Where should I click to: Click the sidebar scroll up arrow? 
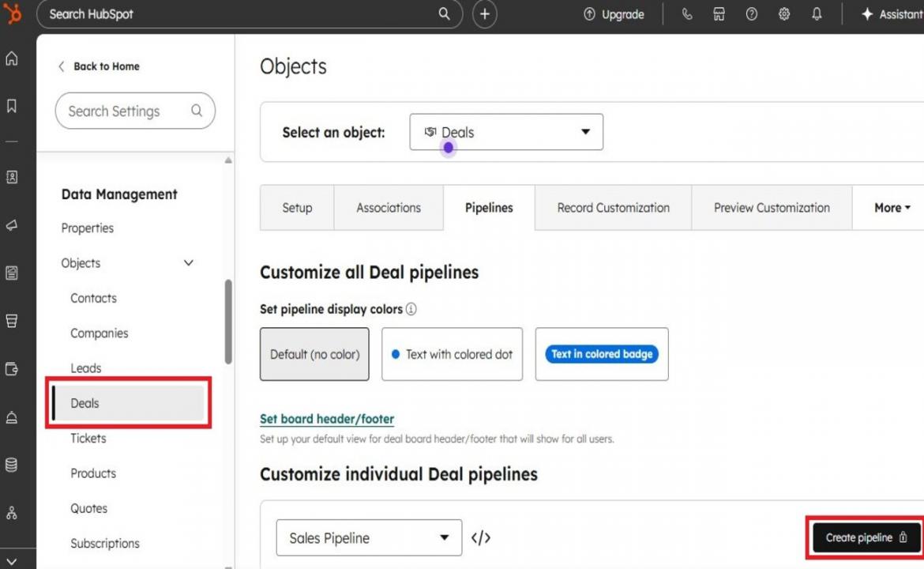pyautogui.click(x=228, y=160)
